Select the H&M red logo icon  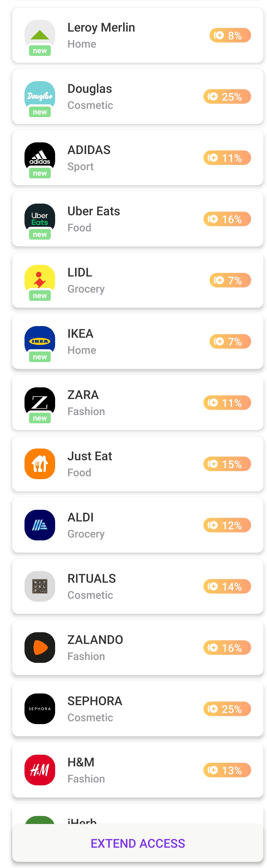pos(40,770)
